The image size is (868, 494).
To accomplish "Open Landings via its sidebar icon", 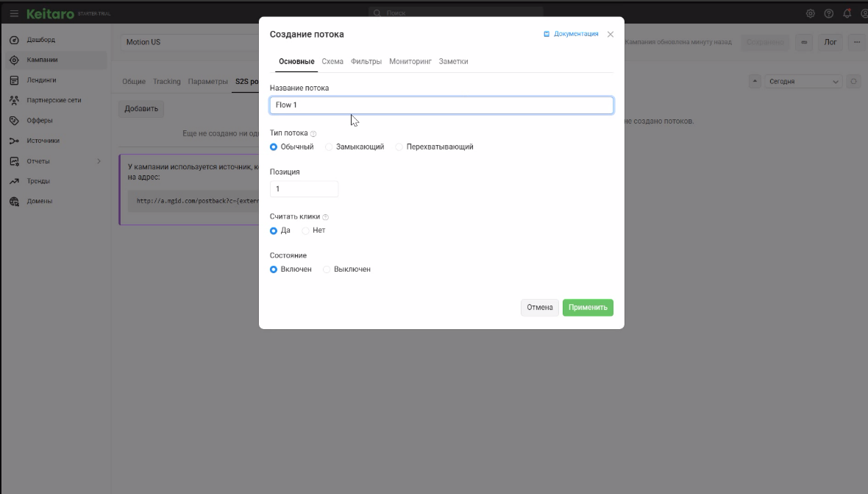I will tap(14, 80).
